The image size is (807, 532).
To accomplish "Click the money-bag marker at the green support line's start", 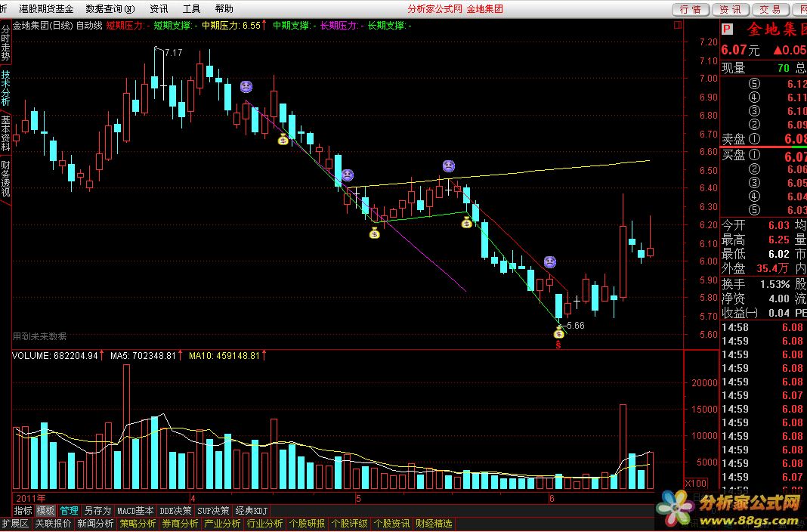I will tap(374, 234).
